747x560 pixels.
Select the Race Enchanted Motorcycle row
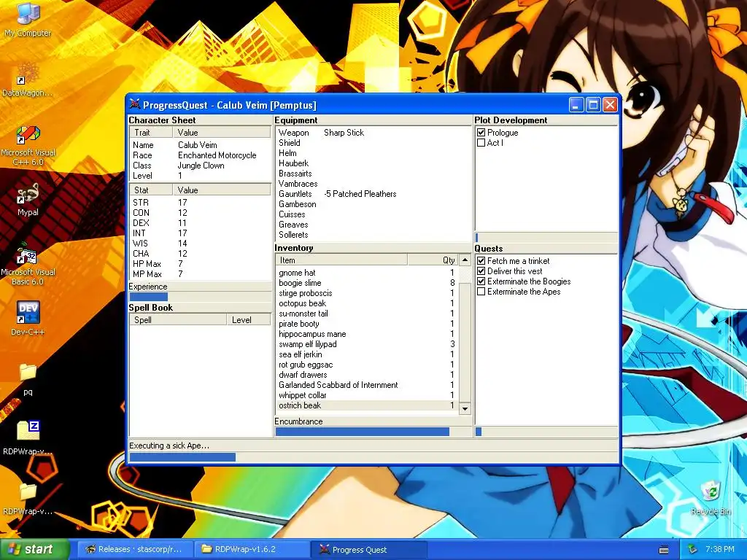click(x=200, y=155)
